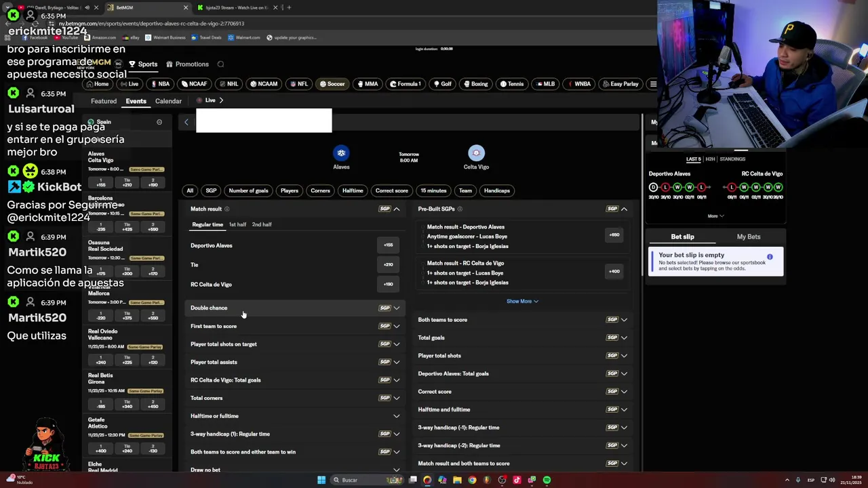Expand Deportivo Alaves: Total goals chevron
The height and width of the screenshot is (488, 868).
pyautogui.click(x=624, y=373)
